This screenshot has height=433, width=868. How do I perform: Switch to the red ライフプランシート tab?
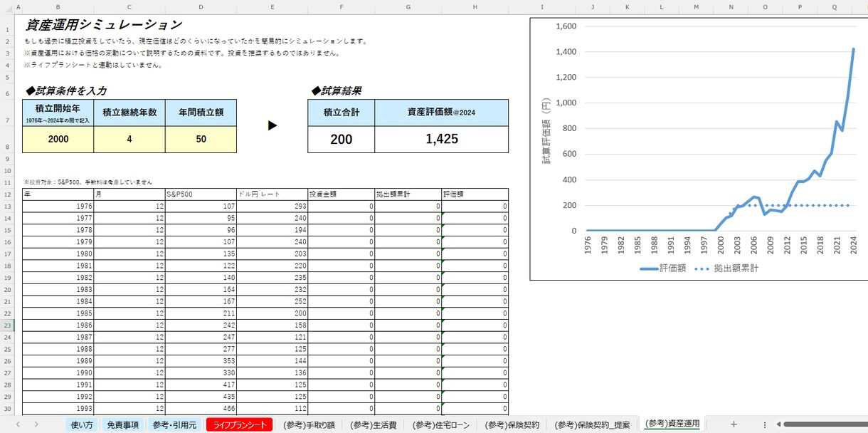pos(239,425)
